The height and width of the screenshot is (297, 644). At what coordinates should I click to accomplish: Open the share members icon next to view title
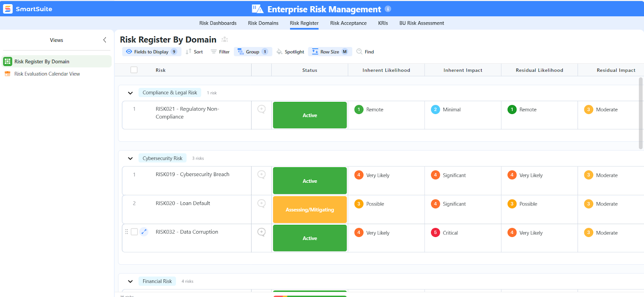tap(225, 39)
